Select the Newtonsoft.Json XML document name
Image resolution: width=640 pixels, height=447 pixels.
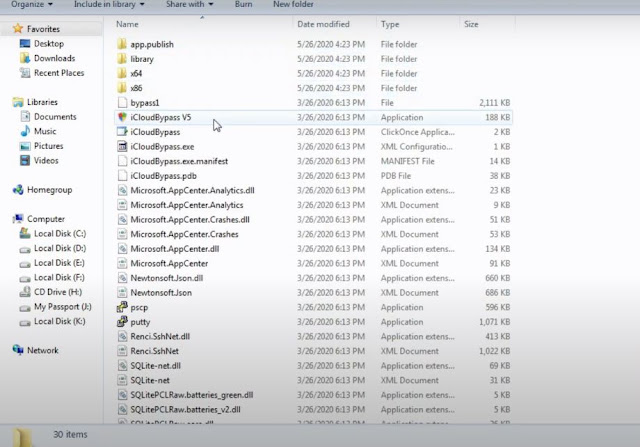pyautogui.click(x=161, y=293)
